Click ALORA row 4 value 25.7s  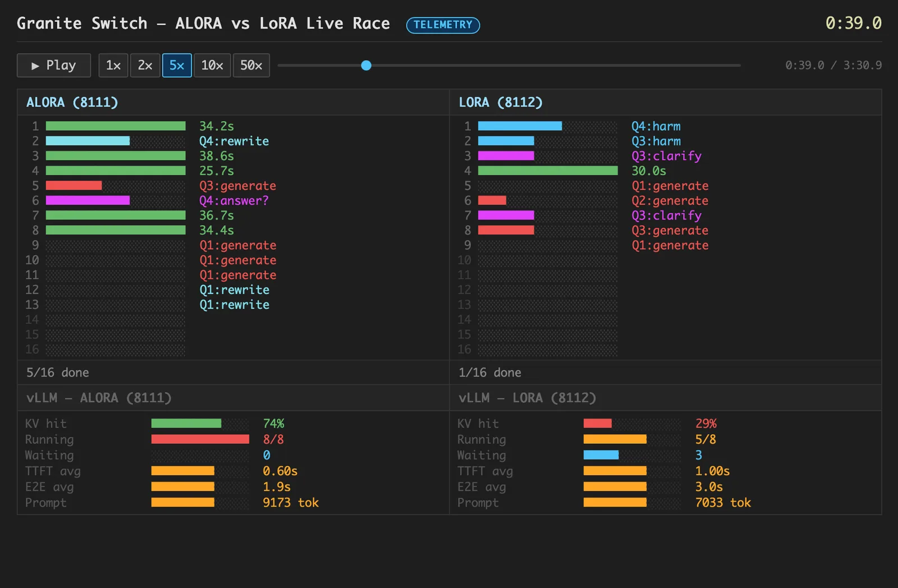coord(217,171)
